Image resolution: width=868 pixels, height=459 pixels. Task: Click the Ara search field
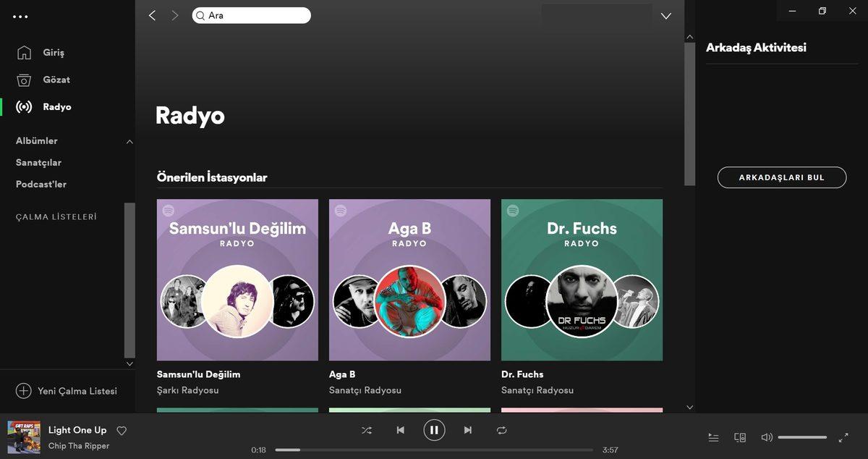click(251, 14)
